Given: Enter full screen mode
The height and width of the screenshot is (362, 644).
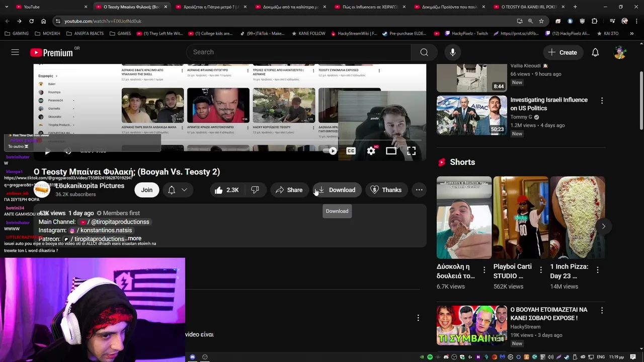Looking at the screenshot, I should [x=411, y=151].
